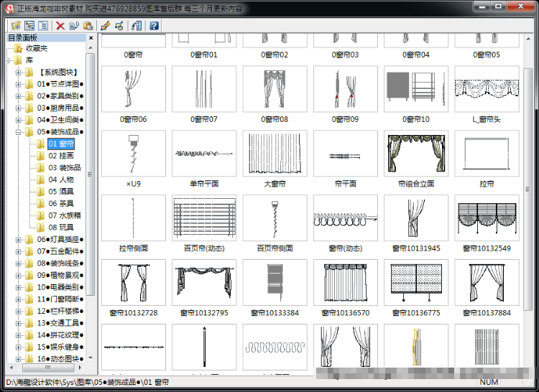Select the 收藏夹 favorites folder
This screenshot has height=392, width=539.
click(x=37, y=48)
